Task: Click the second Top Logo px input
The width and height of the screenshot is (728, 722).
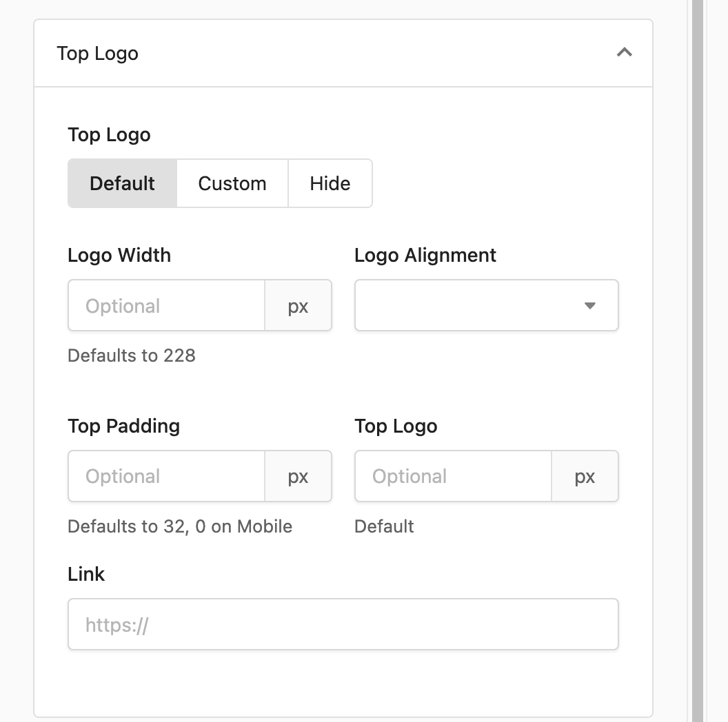Action: (453, 476)
